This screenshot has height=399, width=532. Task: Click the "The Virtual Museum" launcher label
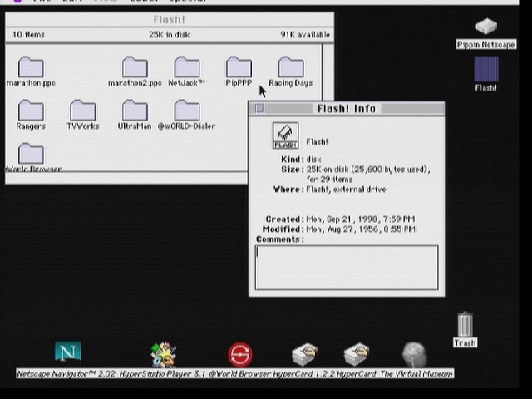(416, 374)
